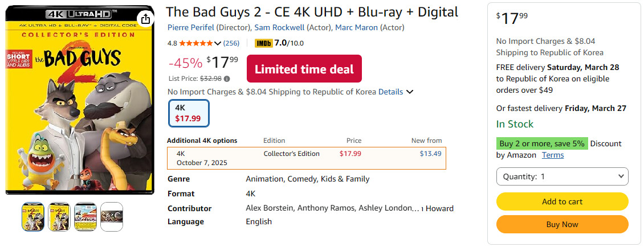
Task: Click the Marc Maron actor link
Action: pos(356,27)
